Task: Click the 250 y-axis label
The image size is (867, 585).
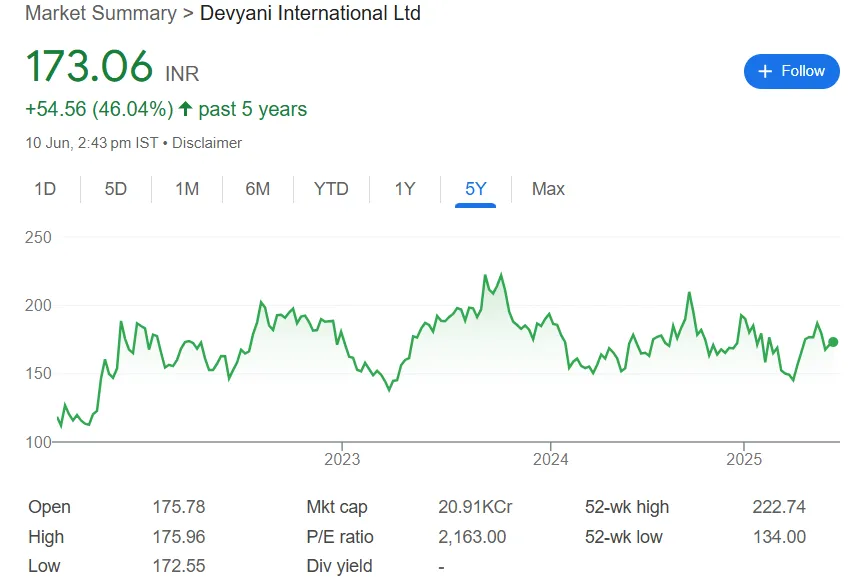Action: click(38, 238)
